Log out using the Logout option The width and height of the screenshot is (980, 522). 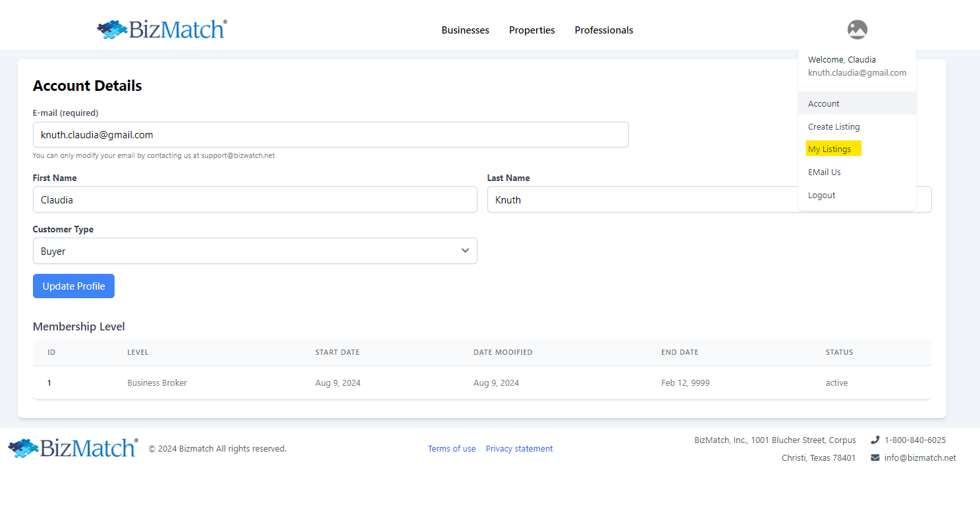tap(822, 195)
